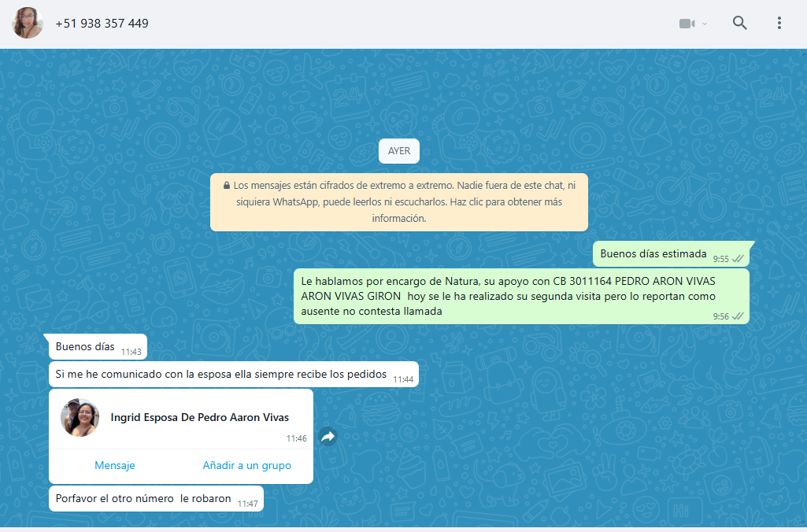Click the AYER date badge
This screenshot has height=532, width=807.
click(x=398, y=151)
